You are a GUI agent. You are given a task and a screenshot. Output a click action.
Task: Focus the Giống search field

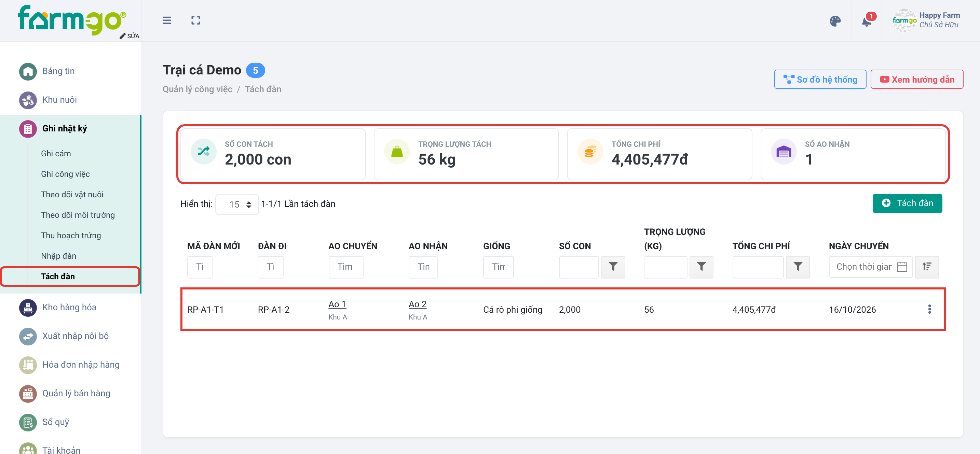click(x=498, y=267)
